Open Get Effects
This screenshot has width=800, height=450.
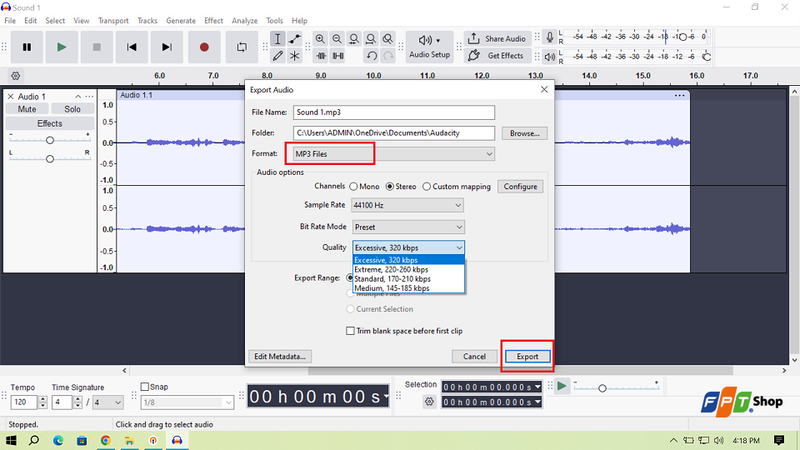497,56
